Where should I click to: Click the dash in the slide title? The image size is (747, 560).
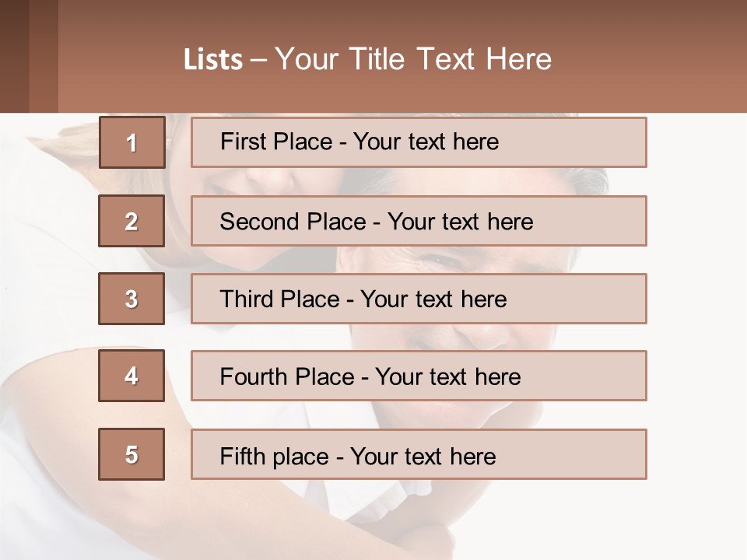259,60
